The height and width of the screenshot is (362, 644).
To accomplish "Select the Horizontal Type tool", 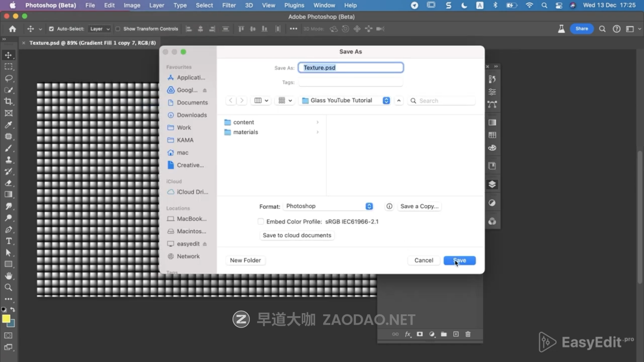I will tap(8, 241).
